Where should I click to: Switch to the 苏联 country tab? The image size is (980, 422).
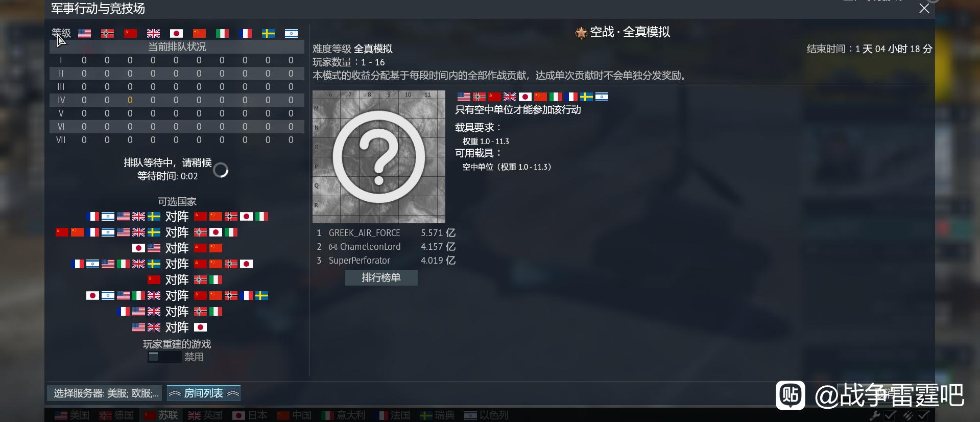tap(161, 415)
